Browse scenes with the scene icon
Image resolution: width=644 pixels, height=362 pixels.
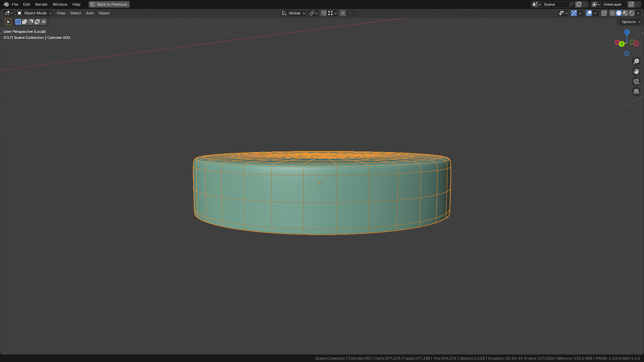(536, 4)
